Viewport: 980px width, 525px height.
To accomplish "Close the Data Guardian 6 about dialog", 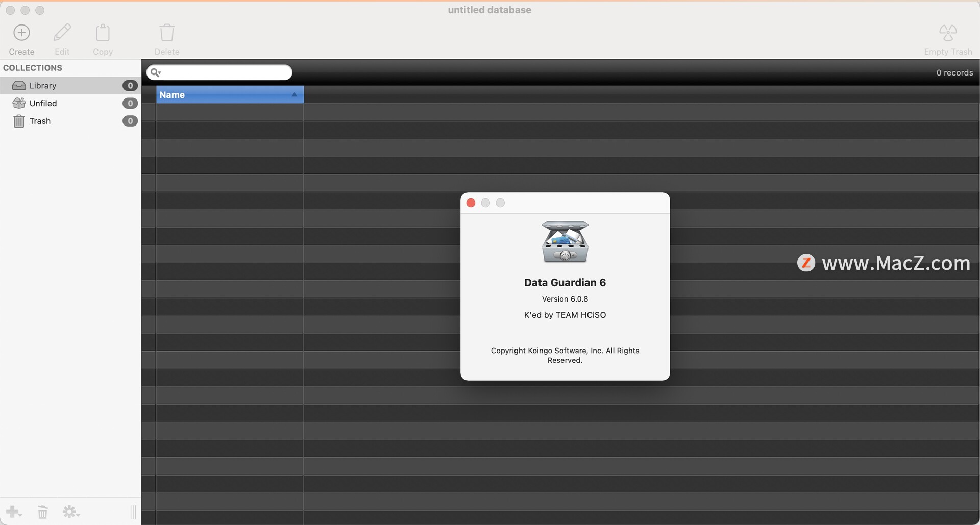I will (471, 203).
